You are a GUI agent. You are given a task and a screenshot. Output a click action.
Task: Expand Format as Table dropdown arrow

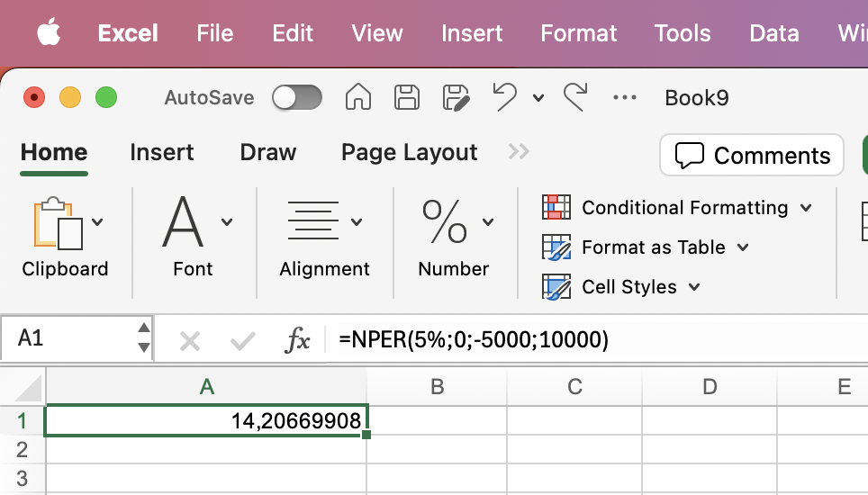(743, 247)
